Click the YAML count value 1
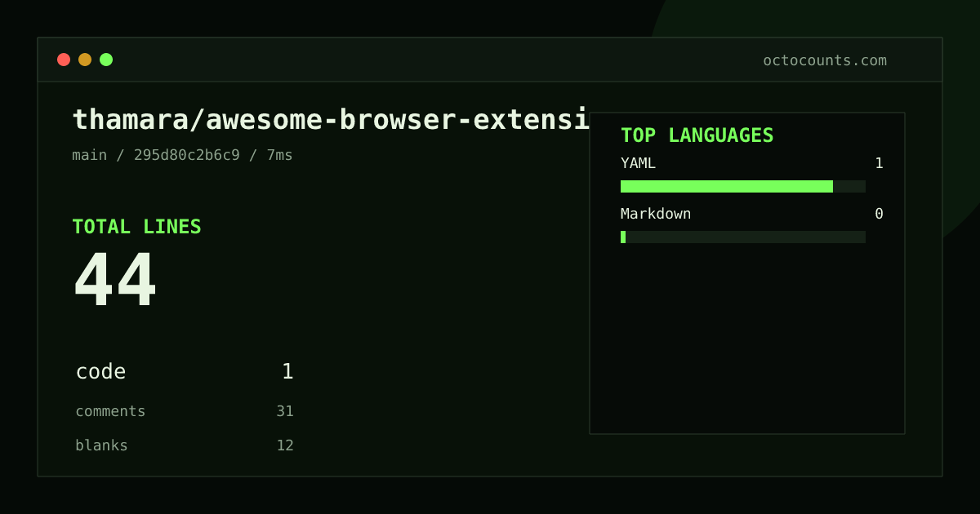Screen dimensions: 980x514 pyautogui.click(x=879, y=163)
